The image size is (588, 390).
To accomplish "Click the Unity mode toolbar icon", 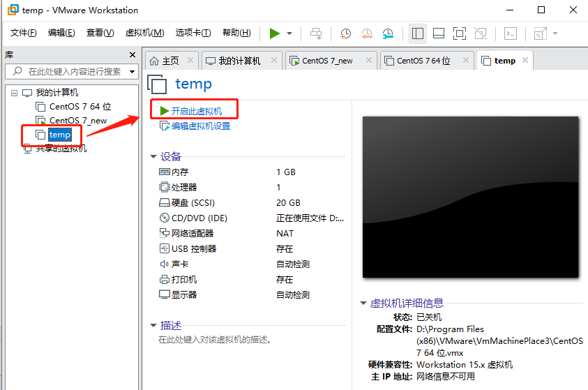I will click(481, 33).
